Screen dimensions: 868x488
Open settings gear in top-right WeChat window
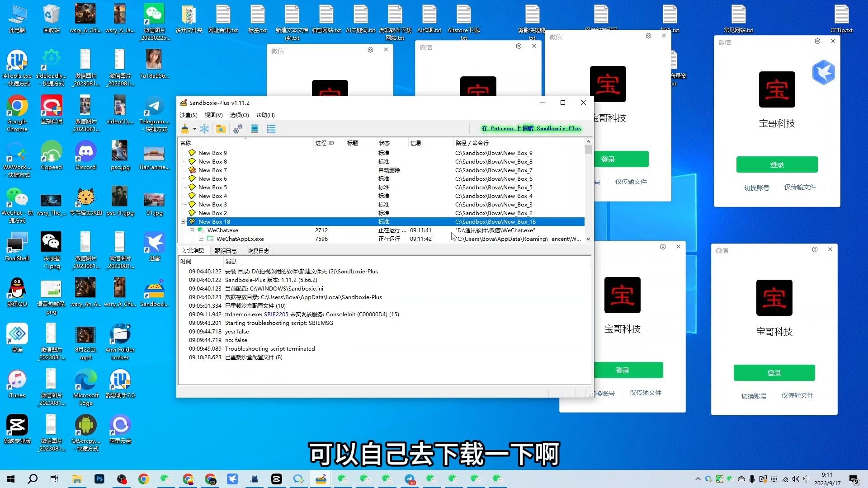[x=817, y=41]
